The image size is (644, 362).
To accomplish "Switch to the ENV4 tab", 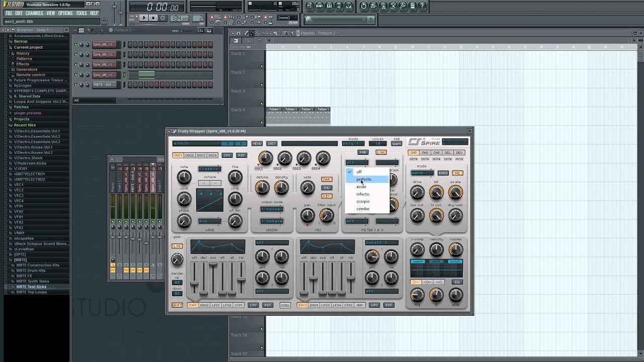I will [314, 305].
